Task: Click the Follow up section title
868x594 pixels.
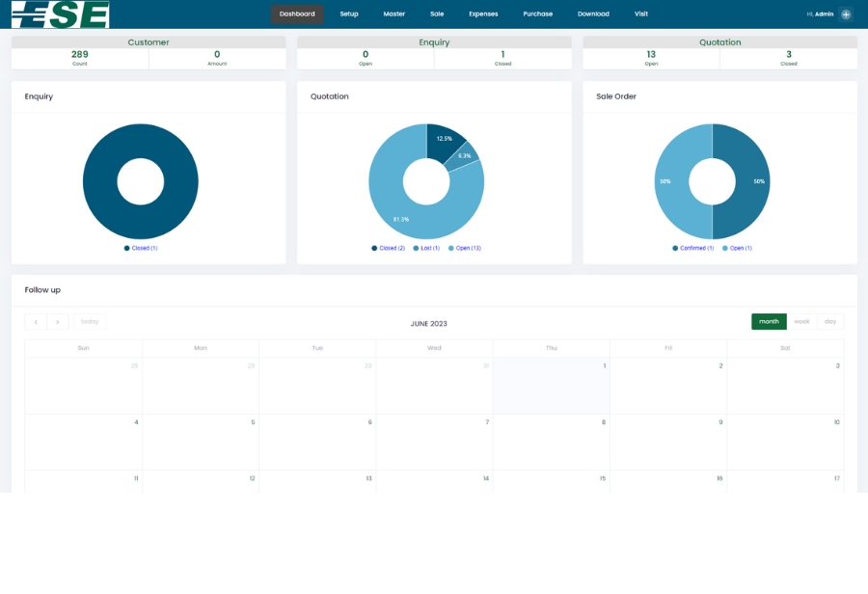Action: [x=42, y=290]
